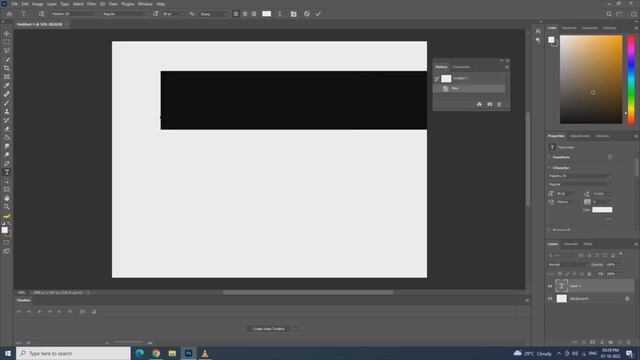Hide the Layer 1 text layer
The width and height of the screenshot is (640, 360).
tap(550, 286)
